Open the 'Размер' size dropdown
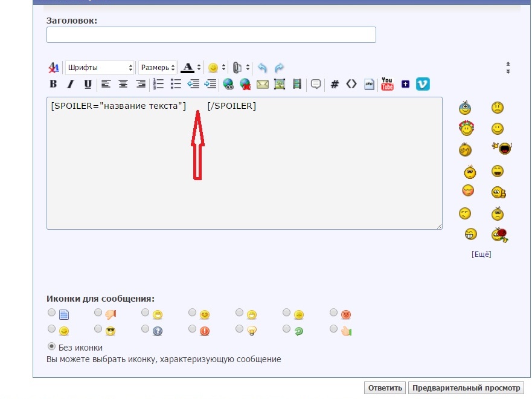The image size is (532, 399). 157,68
